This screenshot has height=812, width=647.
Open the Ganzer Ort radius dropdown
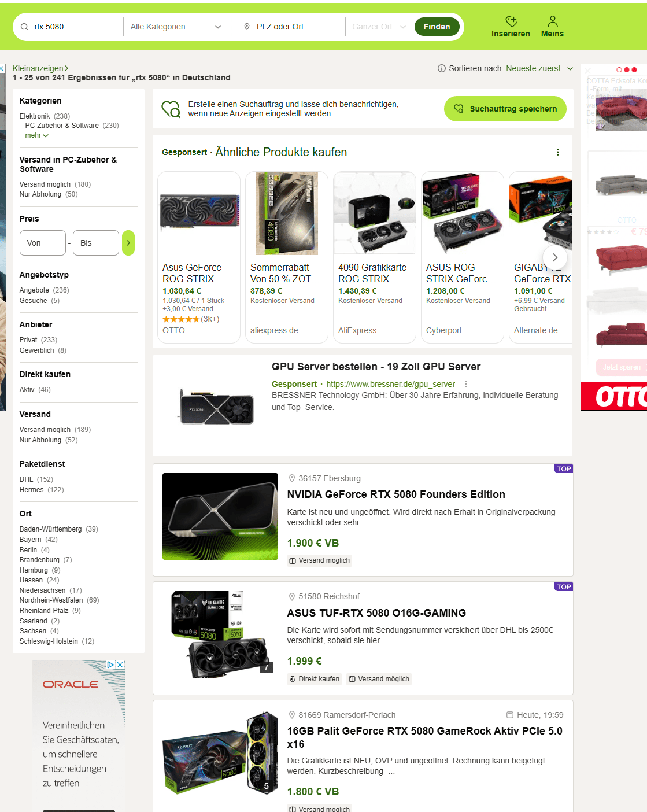tap(379, 27)
